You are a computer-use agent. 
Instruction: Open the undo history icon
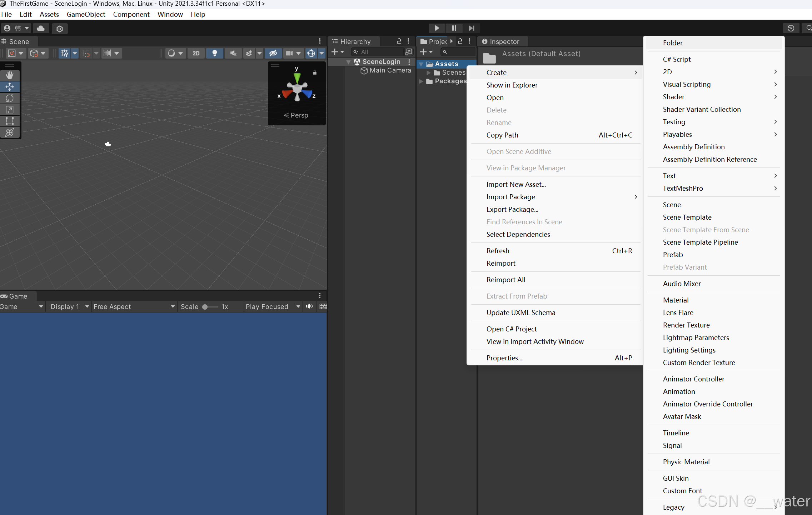pyautogui.click(x=791, y=28)
